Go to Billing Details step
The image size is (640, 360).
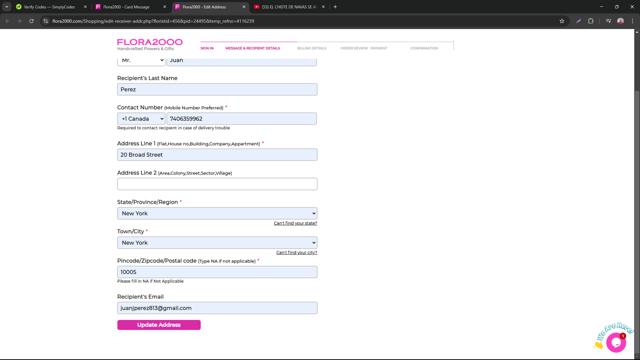coord(311,48)
